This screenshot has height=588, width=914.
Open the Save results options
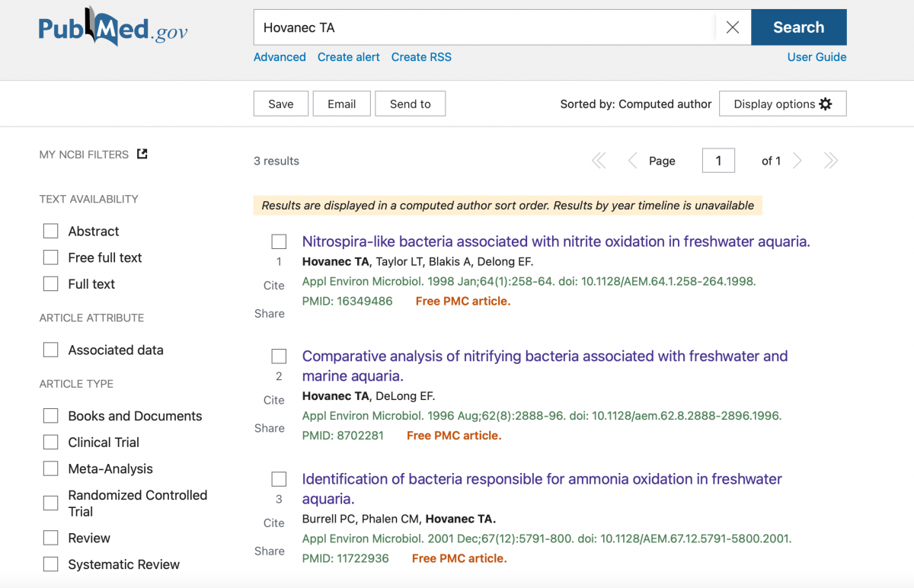coord(280,104)
